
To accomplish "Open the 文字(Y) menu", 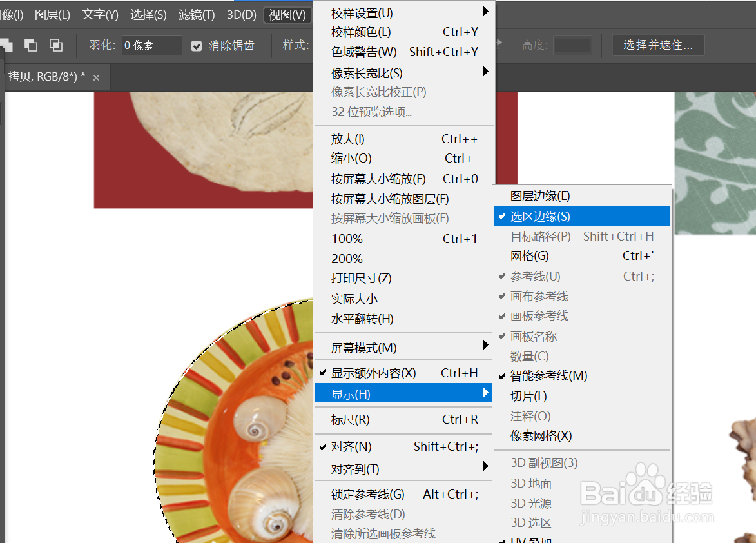I will 101,15.
